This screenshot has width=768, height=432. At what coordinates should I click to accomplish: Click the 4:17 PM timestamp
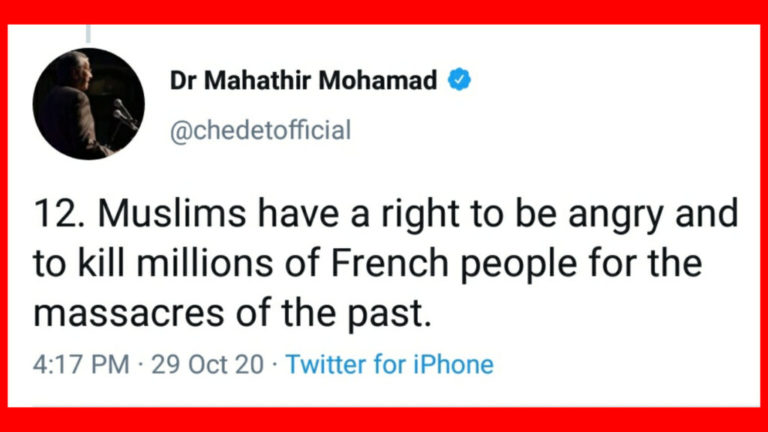point(81,365)
